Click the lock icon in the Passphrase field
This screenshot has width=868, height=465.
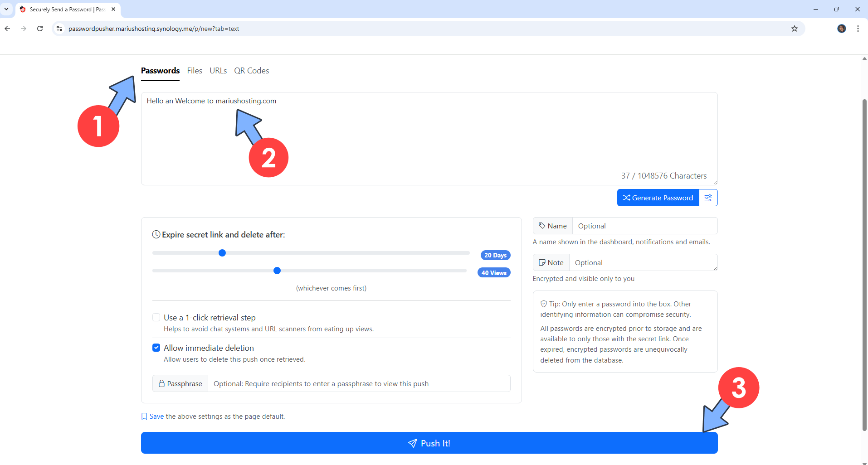[162, 383]
